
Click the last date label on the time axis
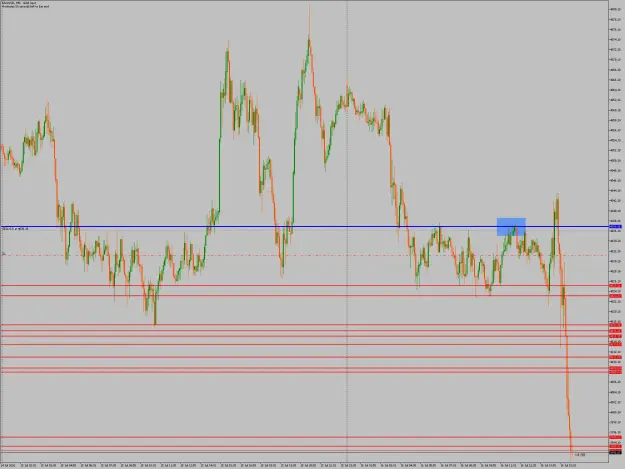(x=568, y=465)
